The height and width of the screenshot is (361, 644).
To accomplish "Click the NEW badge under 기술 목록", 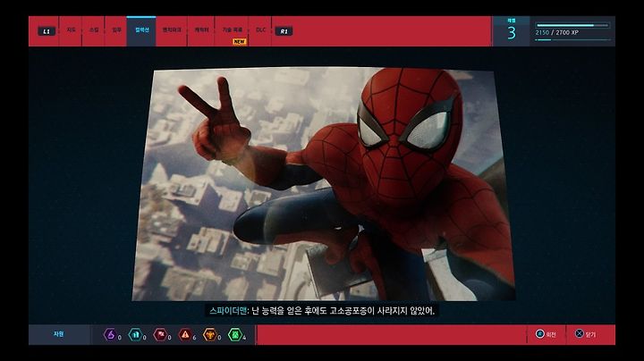I will click(239, 41).
